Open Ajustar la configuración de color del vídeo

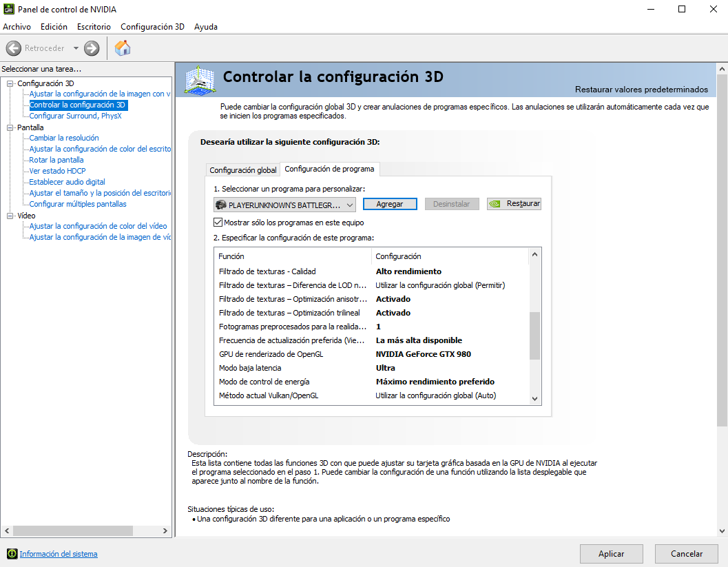pos(98,226)
